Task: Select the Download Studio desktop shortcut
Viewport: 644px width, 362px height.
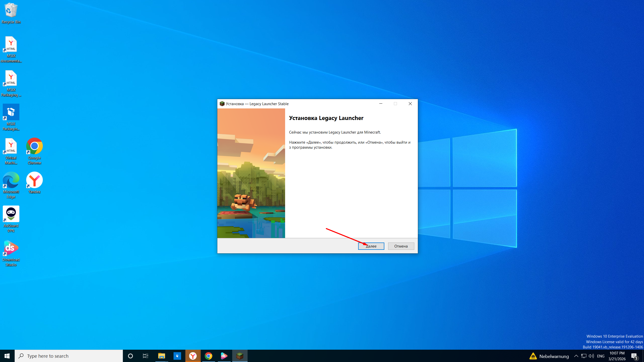Action: (11, 253)
